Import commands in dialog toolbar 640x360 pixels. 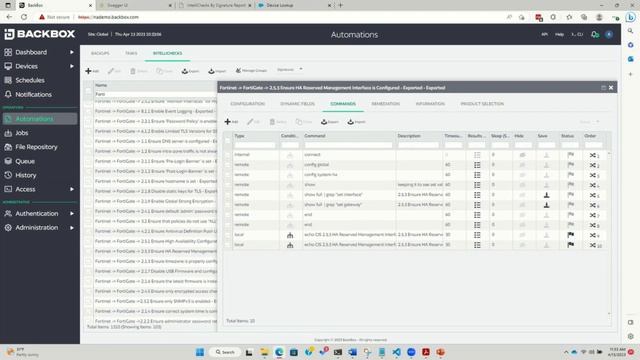[356, 122]
